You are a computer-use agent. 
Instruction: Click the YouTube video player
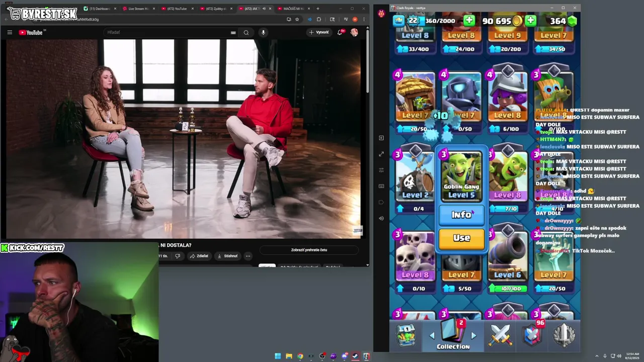coord(184,139)
